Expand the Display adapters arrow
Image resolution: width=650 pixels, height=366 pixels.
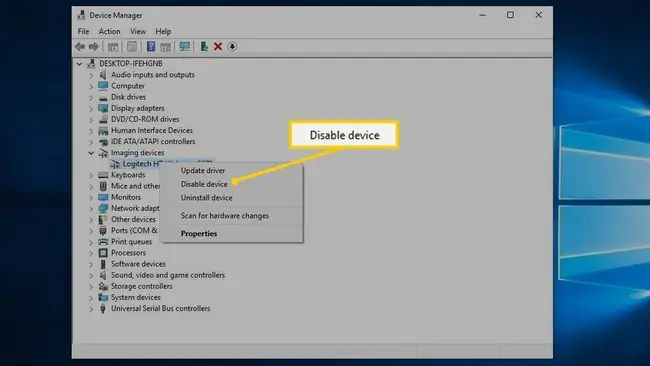pyautogui.click(x=91, y=109)
